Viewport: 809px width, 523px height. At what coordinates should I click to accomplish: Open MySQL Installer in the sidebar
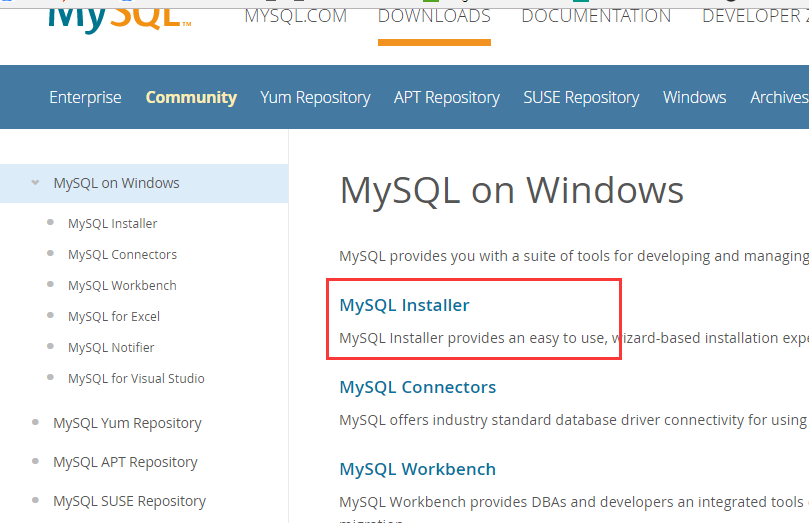(112, 223)
